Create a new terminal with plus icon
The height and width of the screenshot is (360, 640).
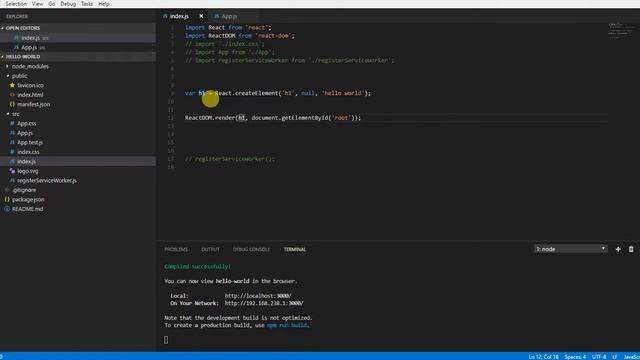click(x=618, y=249)
